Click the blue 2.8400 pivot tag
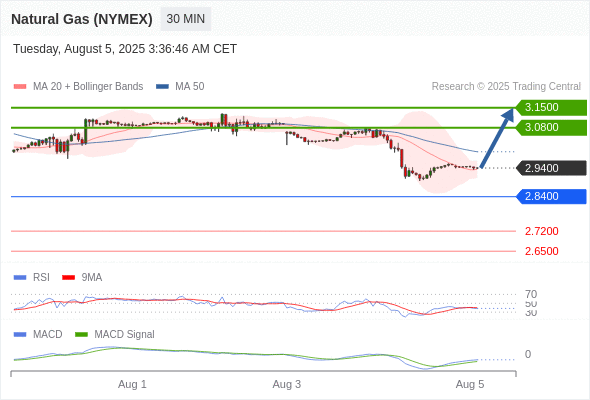The width and height of the screenshot is (590, 400). point(551,196)
